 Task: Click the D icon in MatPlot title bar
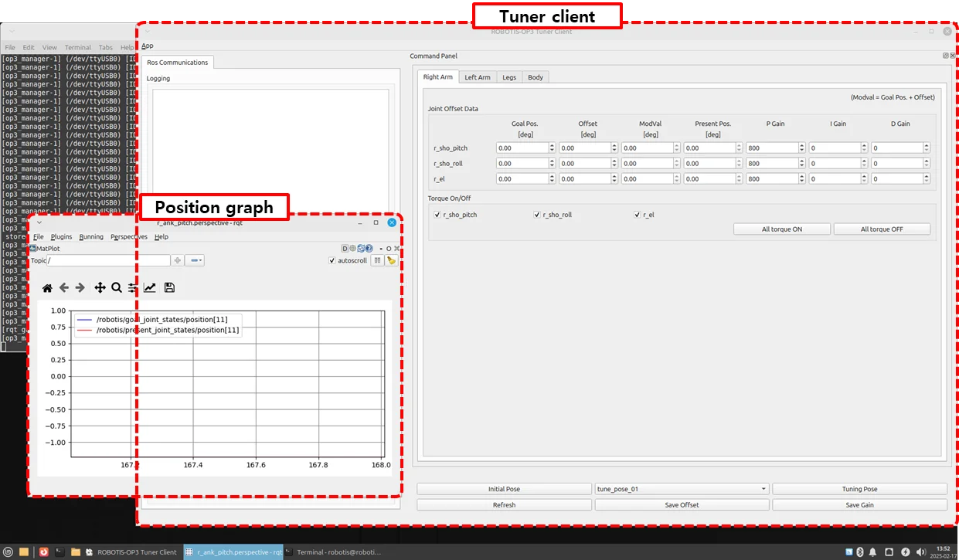345,249
